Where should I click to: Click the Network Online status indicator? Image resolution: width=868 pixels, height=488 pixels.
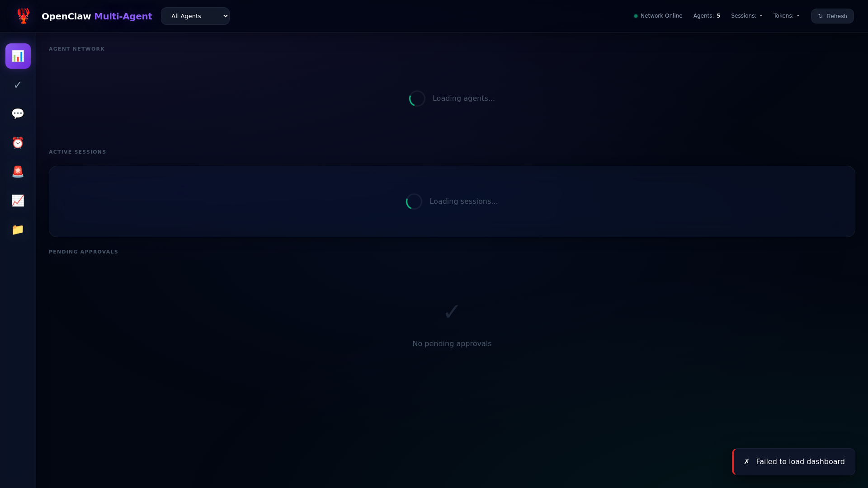[x=658, y=16]
